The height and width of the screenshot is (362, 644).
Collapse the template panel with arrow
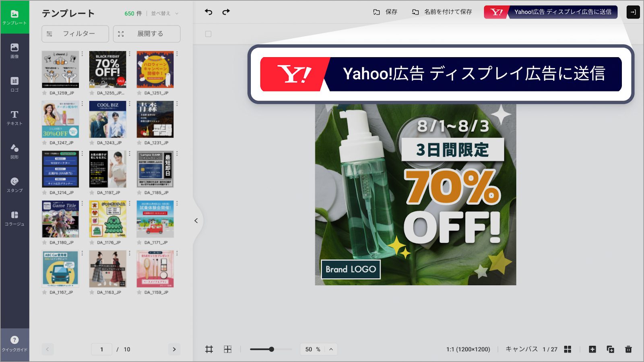pos(196,221)
